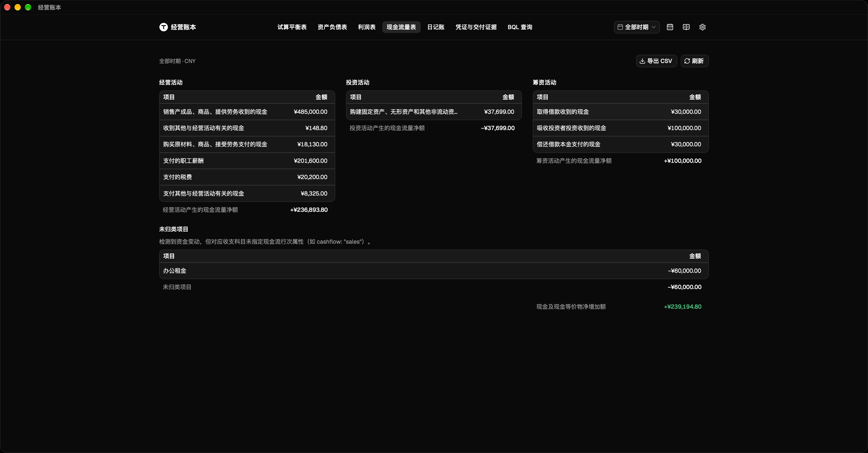Click the amount +¥100,000.00 financing net
The height and width of the screenshot is (453, 868).
[683, 161]
